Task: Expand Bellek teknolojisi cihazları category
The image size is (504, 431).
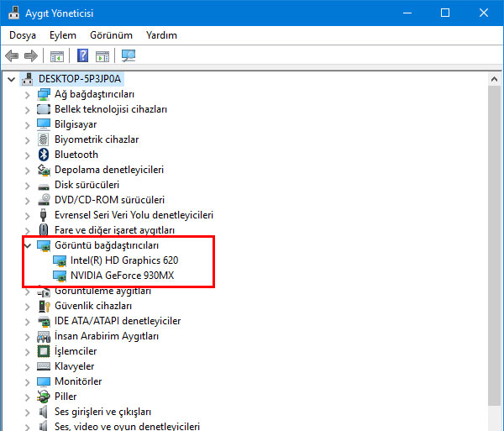Action: [x=28, y=109]
